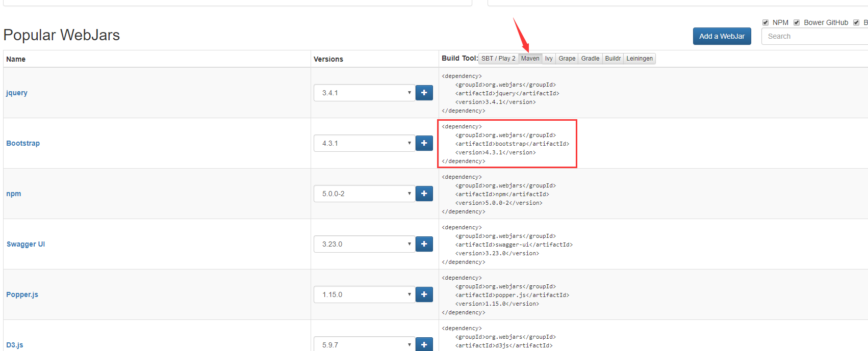
Task: Open the Swagger UI version dropdown showing 3.23.0
Action: click(364, 244)
